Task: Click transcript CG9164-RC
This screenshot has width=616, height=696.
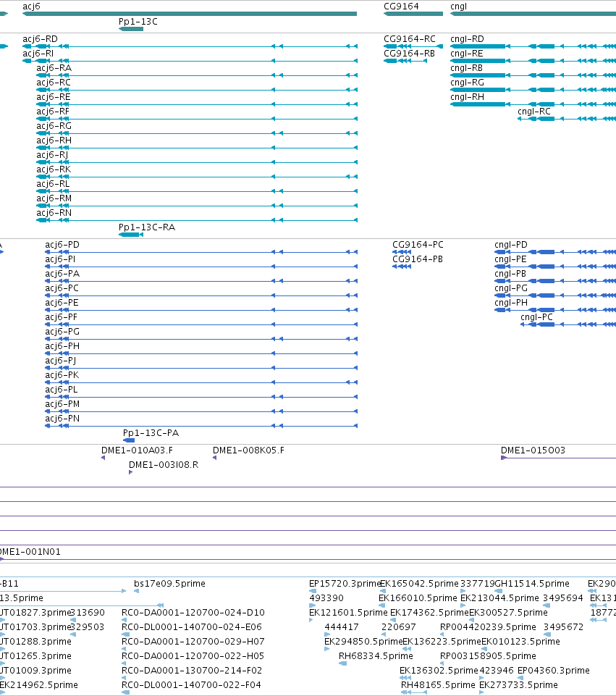Action: tap(410, 39)
